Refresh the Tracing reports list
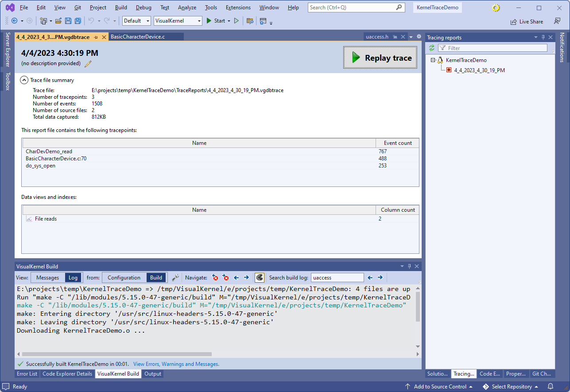This screenshot has height=392, width=570. (x=431, y=48)
